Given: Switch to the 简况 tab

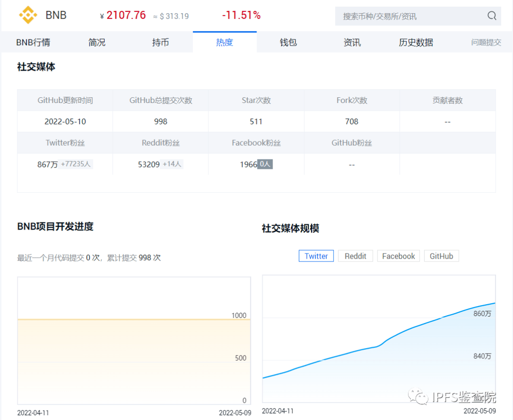Looking at the screenshot, I should point(97,42).
